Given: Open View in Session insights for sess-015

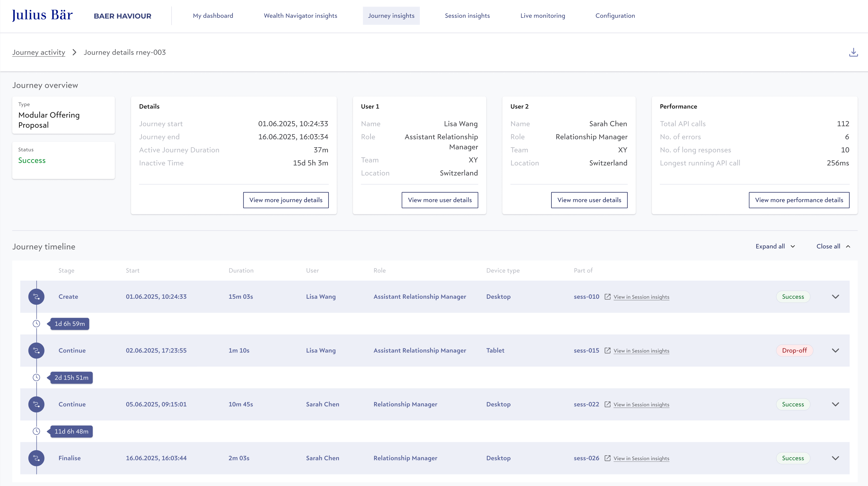Looking at the screenshot, I should (x=641, y=351).
